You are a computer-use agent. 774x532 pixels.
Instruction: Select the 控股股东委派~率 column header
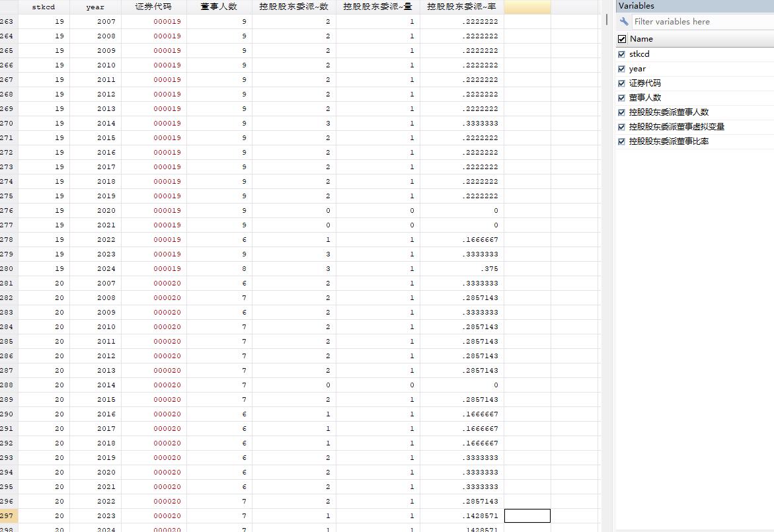tap(461, 7)
